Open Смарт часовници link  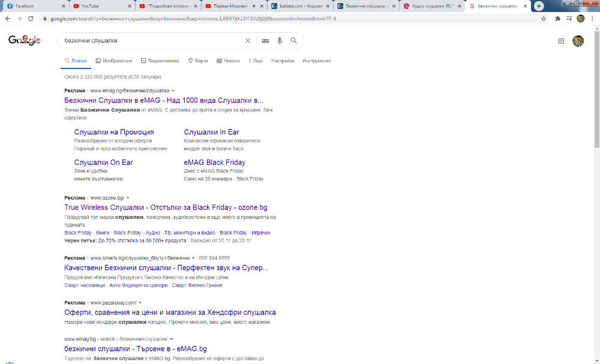coord(85,285)
